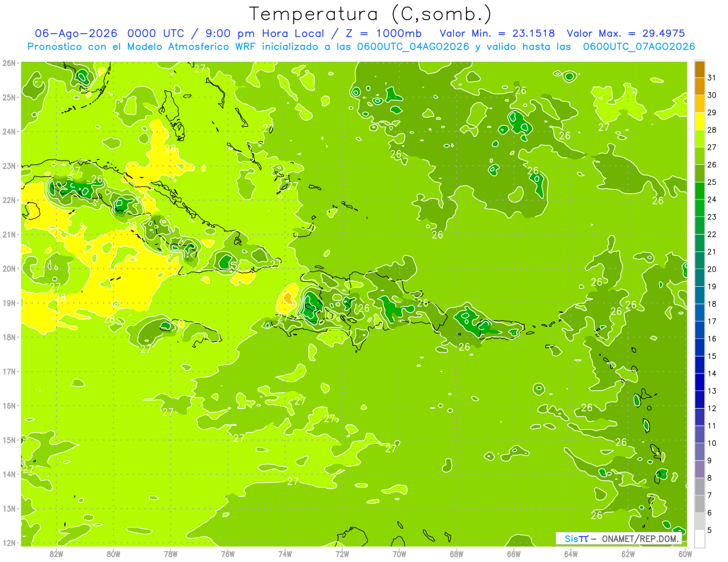
Task: Click the 15N latitude axis label
Action: click(x=10, y=440)
